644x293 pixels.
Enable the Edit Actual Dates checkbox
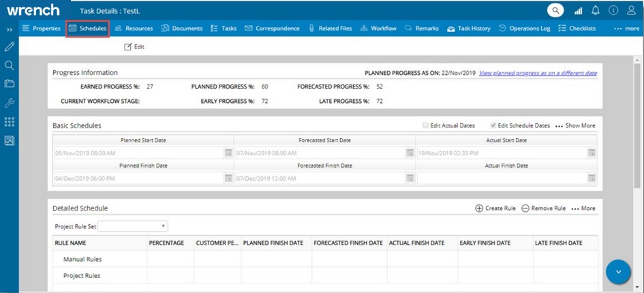point(426,125)
